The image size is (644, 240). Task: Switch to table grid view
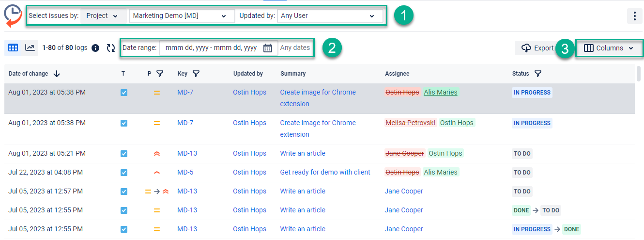coord(13,48)
